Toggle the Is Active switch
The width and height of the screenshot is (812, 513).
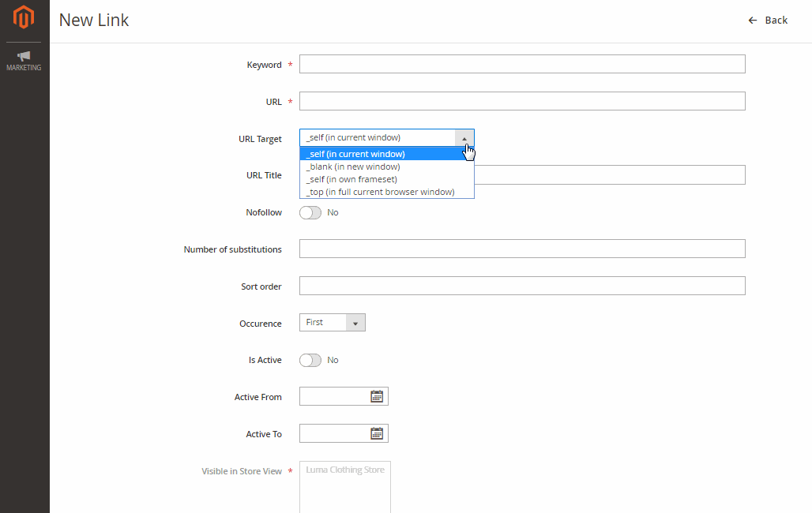tap(310, 361)
